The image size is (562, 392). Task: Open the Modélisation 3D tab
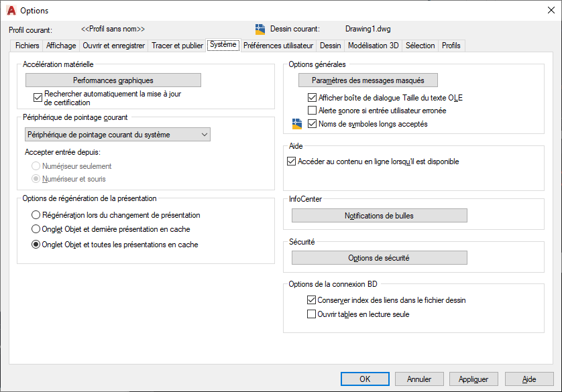coord(373,46)
